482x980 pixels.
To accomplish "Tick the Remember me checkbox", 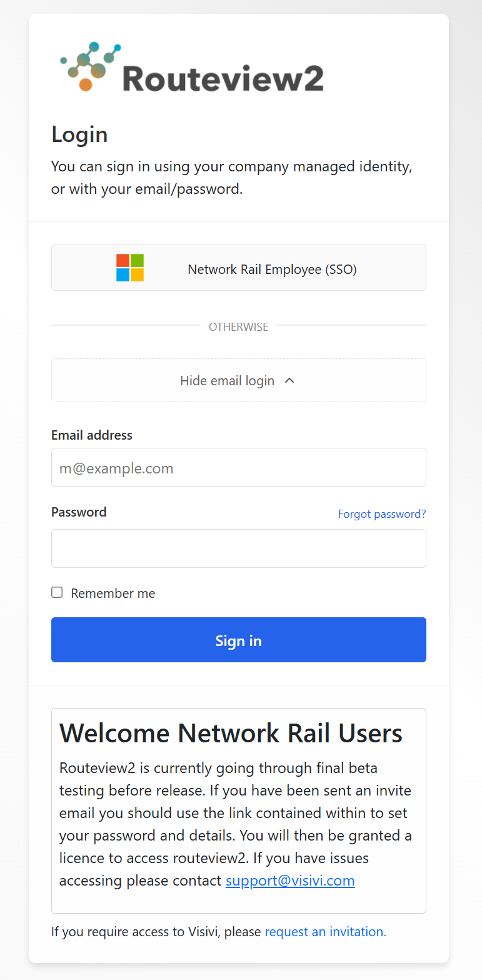I will 57,592.
